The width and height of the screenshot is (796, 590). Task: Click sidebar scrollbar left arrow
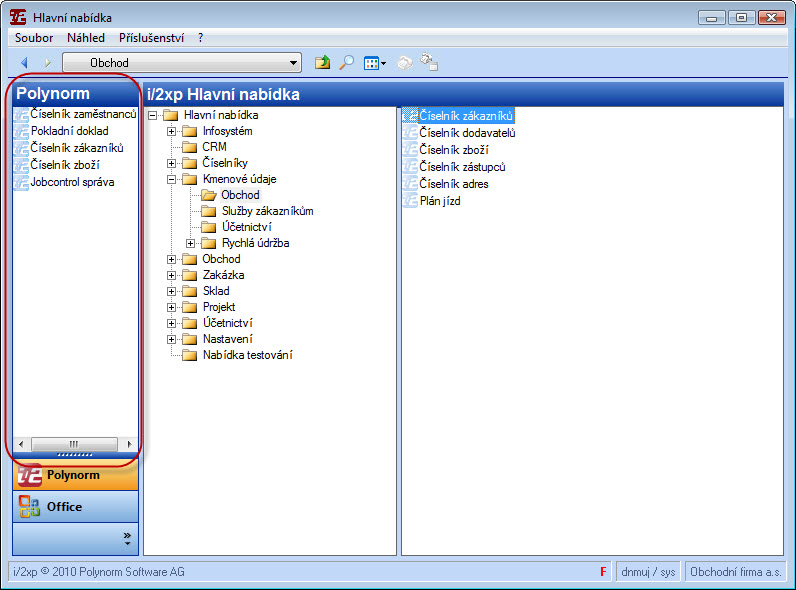21,444
